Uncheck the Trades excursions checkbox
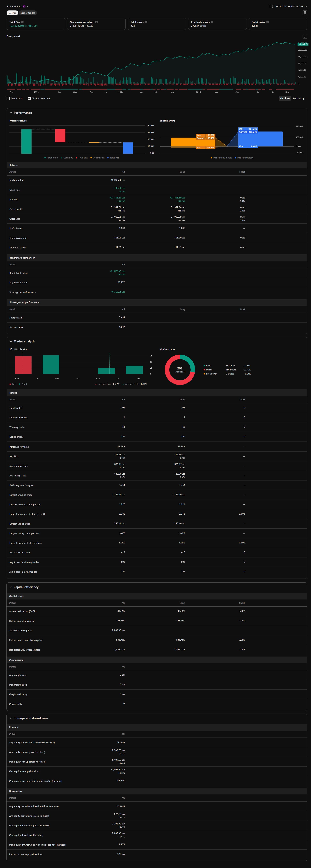Screen dimensions: 311x868 [x=29, y=98]
